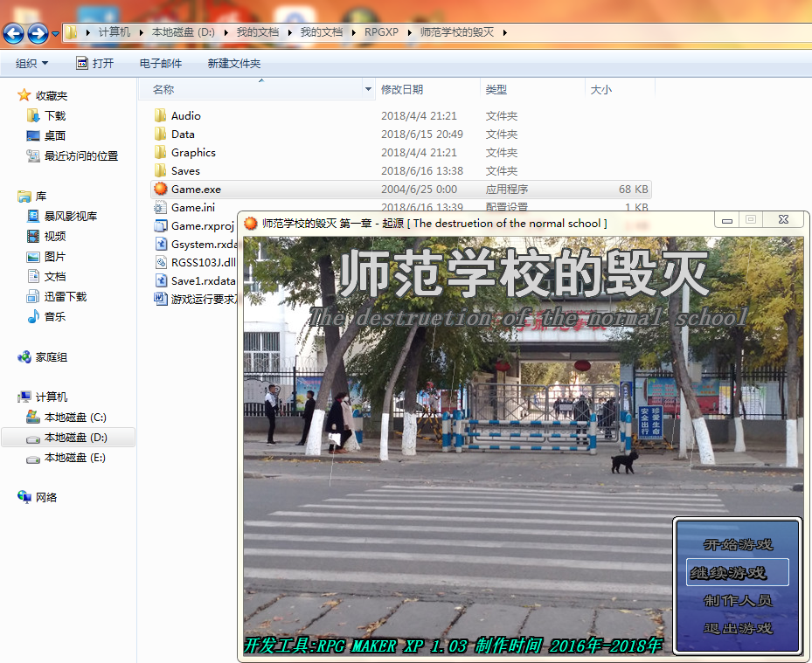Image resolution: width=812 pixels, height=663 pixels.
Task: Select the Saves folder icon
Action: click(x=161, y=171)
